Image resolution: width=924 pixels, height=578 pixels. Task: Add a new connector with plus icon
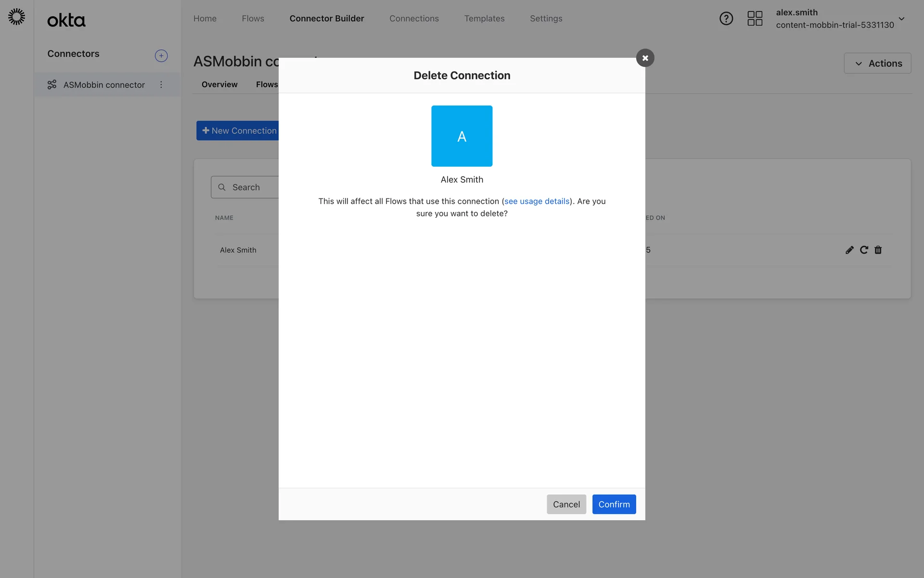point(161,56)
